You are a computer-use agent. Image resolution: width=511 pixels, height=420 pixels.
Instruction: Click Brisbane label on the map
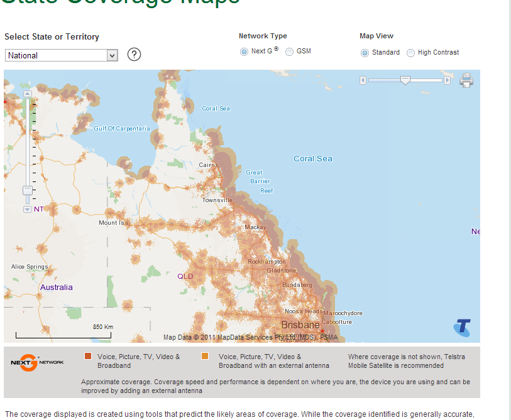click(x=300, y=325)
